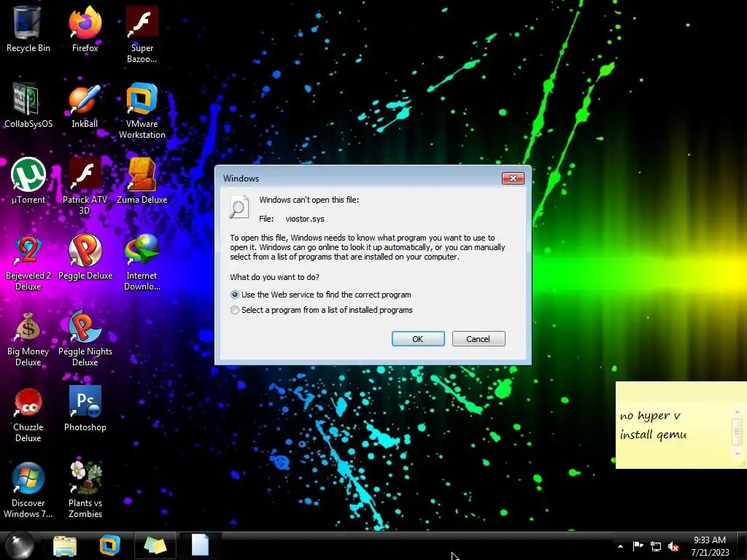This screenshot has width=747, height=560.
Task: Select the Big Money Deluxe icon
Action: click(28, 338)
